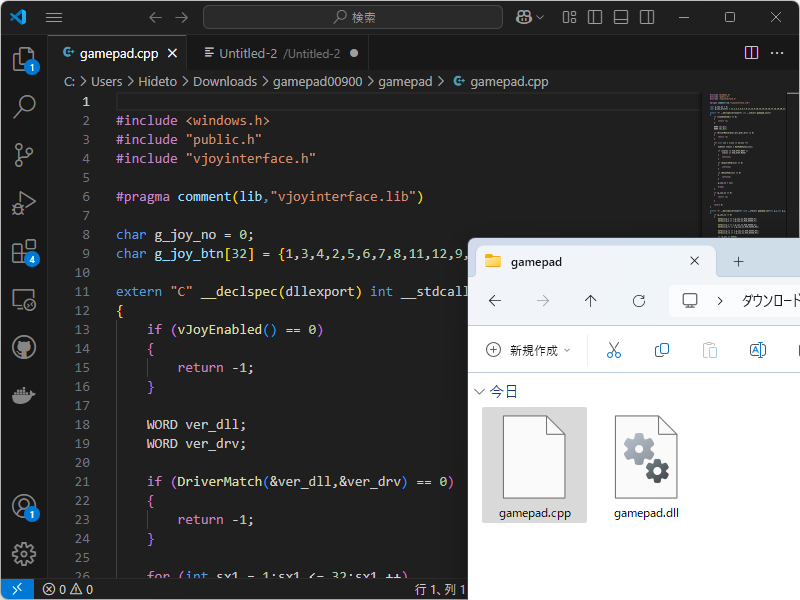
Task: Open the VS Code hamburger application menu
Action: [54, 17]
